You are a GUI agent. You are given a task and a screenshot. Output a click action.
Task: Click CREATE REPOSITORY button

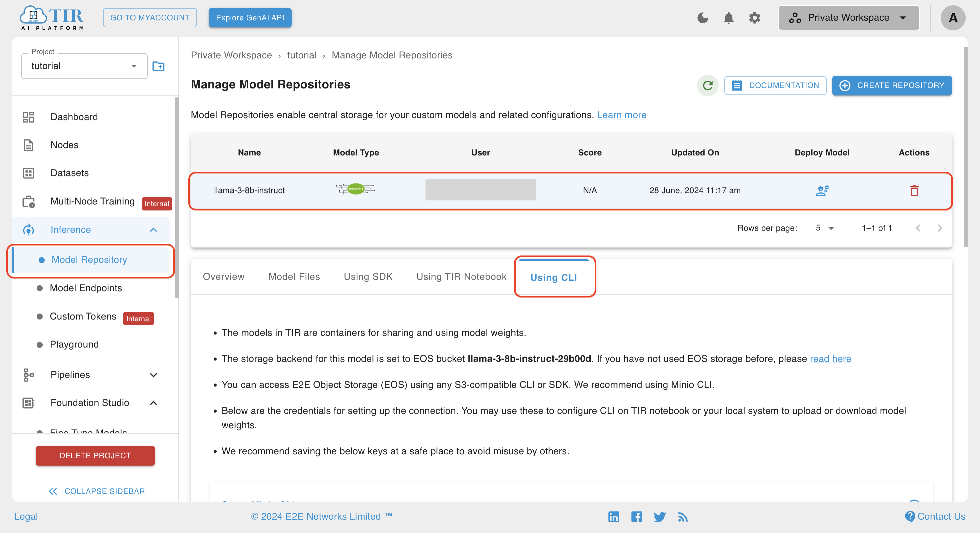(892, 86)
